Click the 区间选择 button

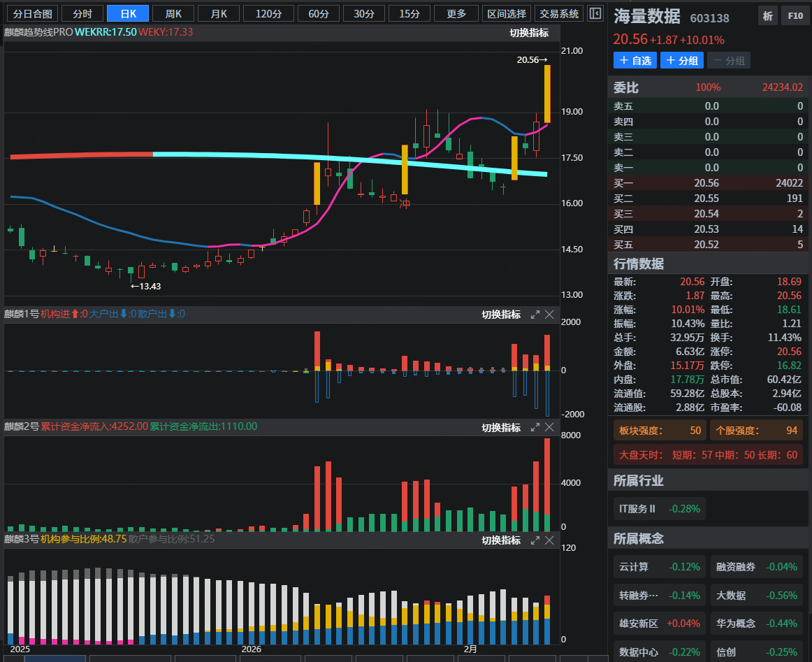507,14
